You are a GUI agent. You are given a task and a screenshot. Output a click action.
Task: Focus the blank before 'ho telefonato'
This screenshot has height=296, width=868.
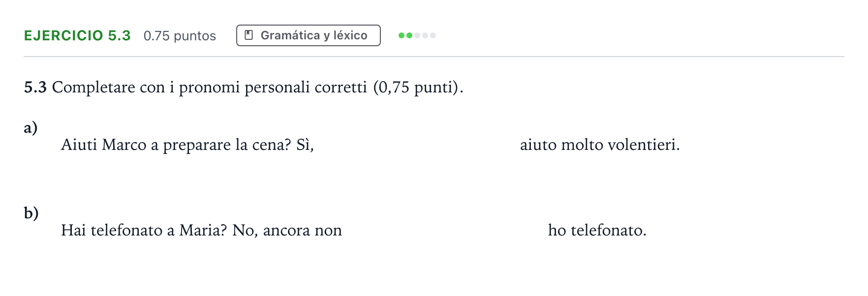point(445,230)
